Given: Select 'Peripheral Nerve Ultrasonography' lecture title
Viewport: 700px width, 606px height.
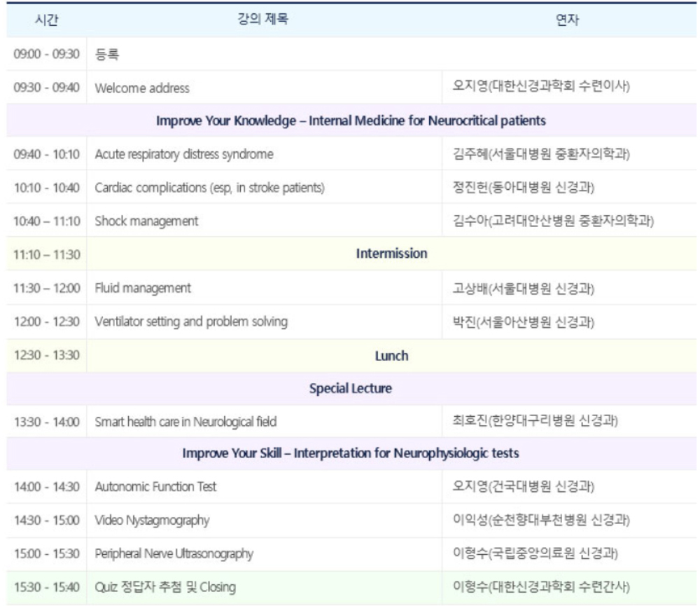Looking at the screenshot, I should [174, 554].
